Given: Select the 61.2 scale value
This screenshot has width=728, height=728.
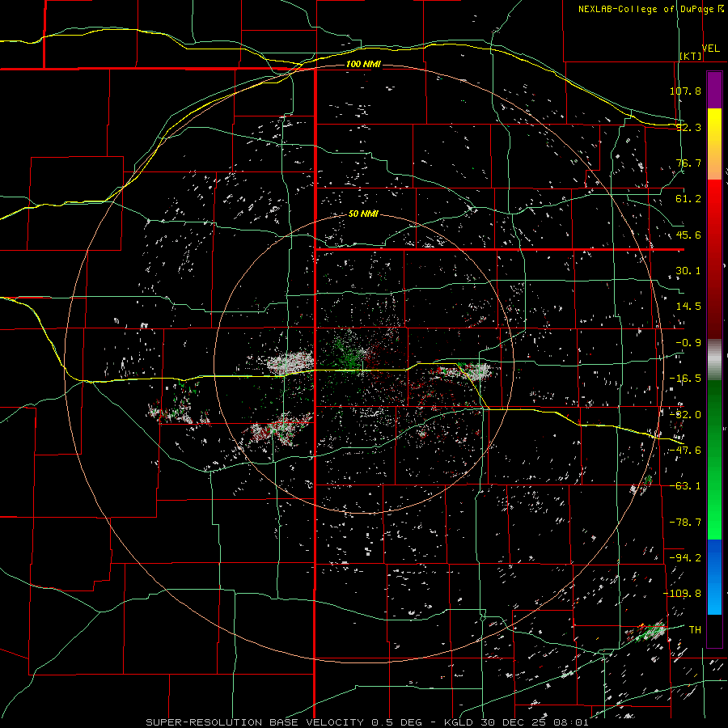Looking at the screenshot, I should point(688,199).
